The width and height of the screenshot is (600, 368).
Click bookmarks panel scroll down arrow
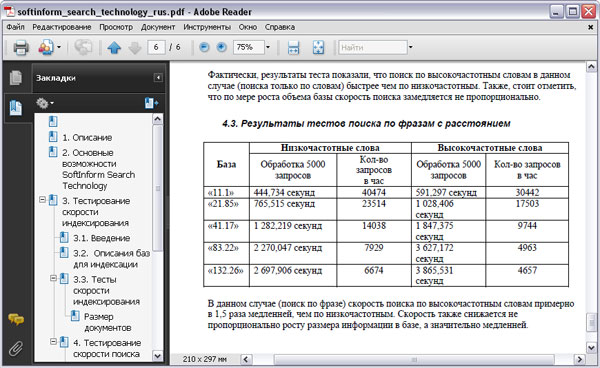click(x=157, y=356)
